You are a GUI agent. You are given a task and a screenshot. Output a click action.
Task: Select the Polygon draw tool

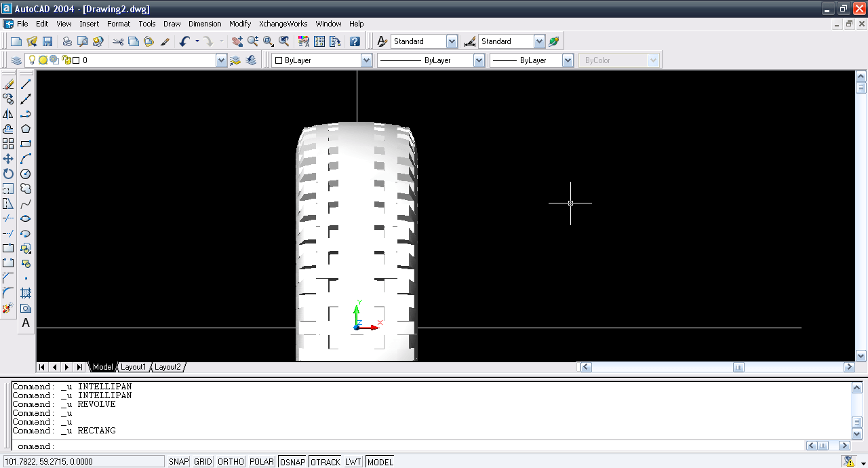click(26, 129)
